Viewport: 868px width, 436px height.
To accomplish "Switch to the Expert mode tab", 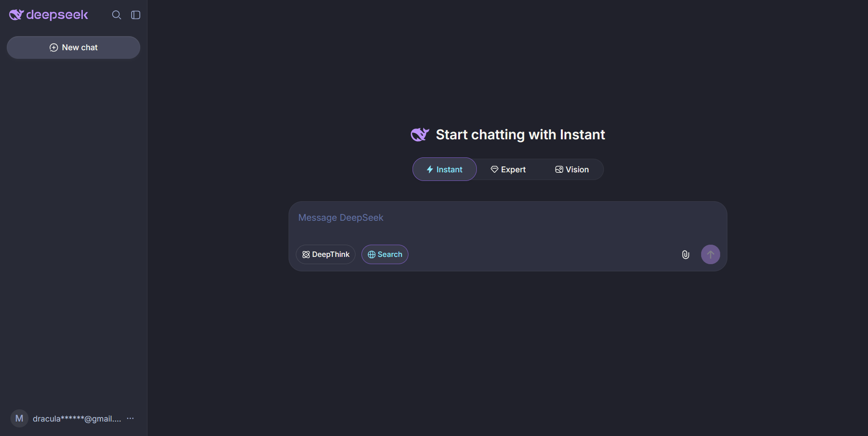I will click(x=508, y=170).
